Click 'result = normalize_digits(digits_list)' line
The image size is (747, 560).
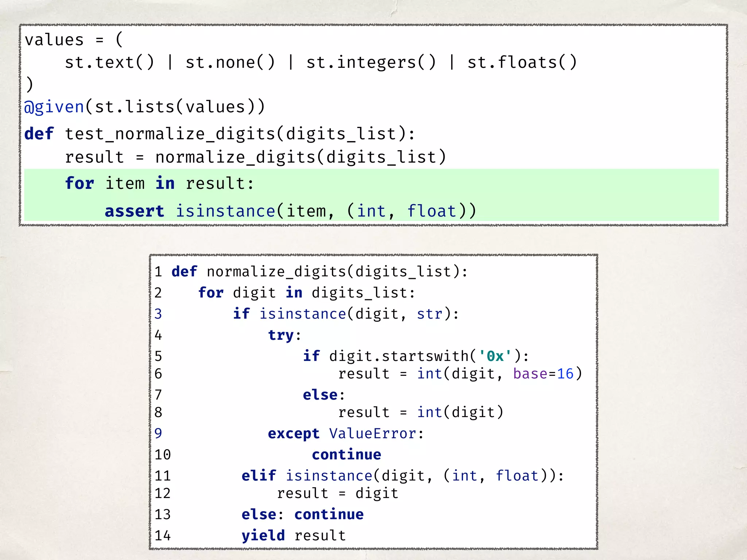point(256,157)
